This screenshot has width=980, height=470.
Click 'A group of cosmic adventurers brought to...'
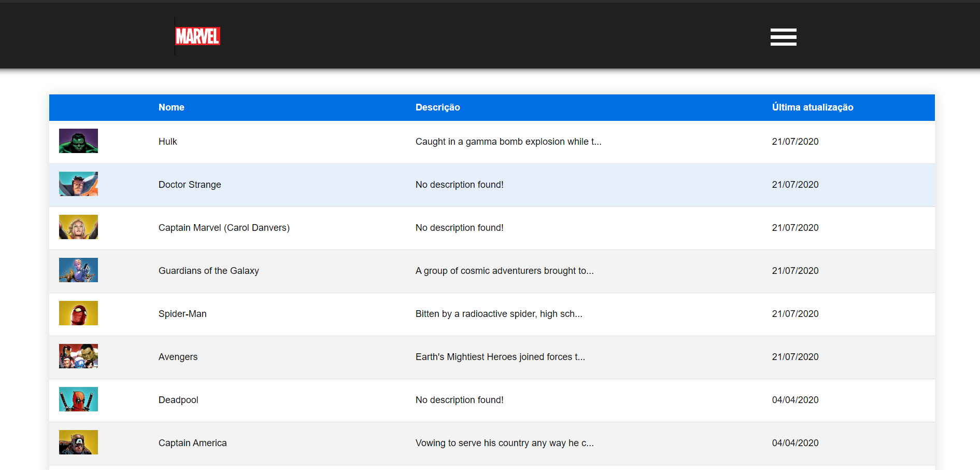(505, 271)
